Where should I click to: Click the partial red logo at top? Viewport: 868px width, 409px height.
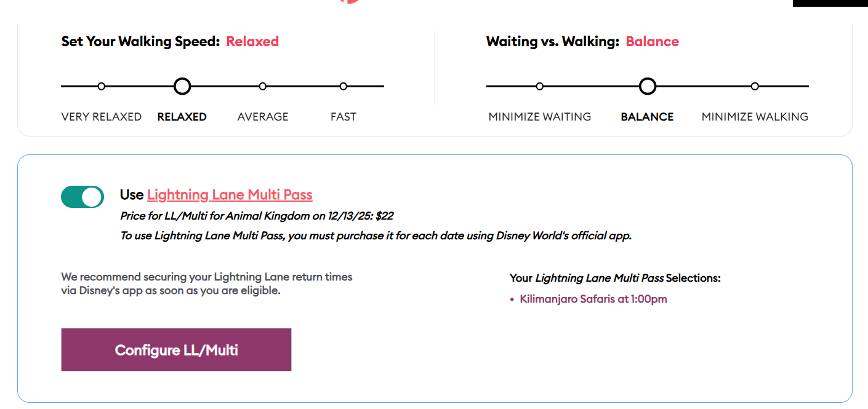(x=349, y=1)
